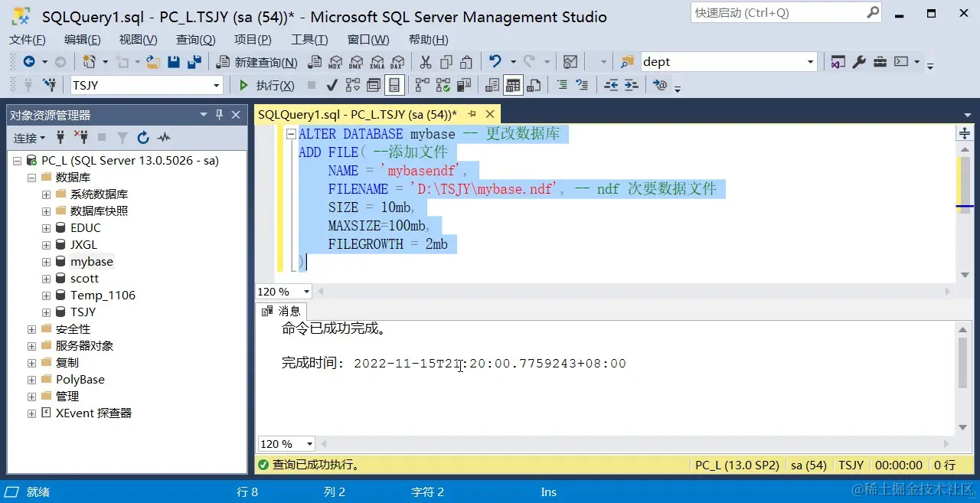Open the Properties wrench icon
The height and width of the screenshot is (503, 980).
(859, 62)
